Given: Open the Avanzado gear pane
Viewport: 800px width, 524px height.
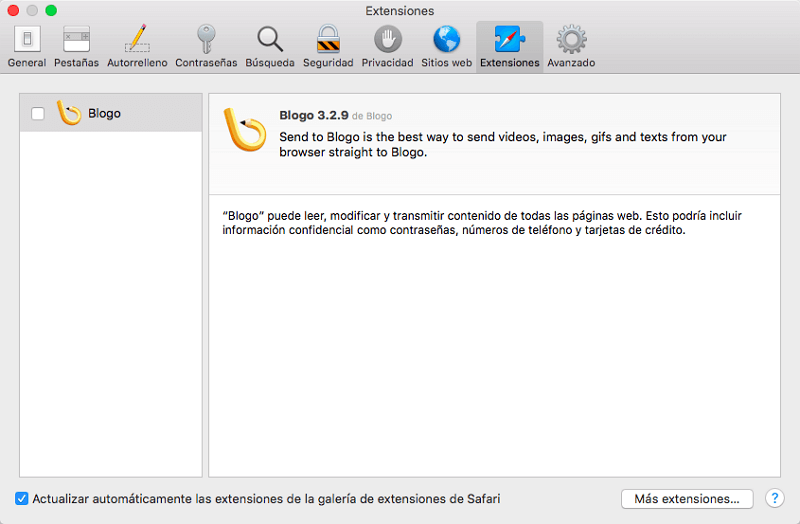Looking at the screenshot, I should pos(571,46).
